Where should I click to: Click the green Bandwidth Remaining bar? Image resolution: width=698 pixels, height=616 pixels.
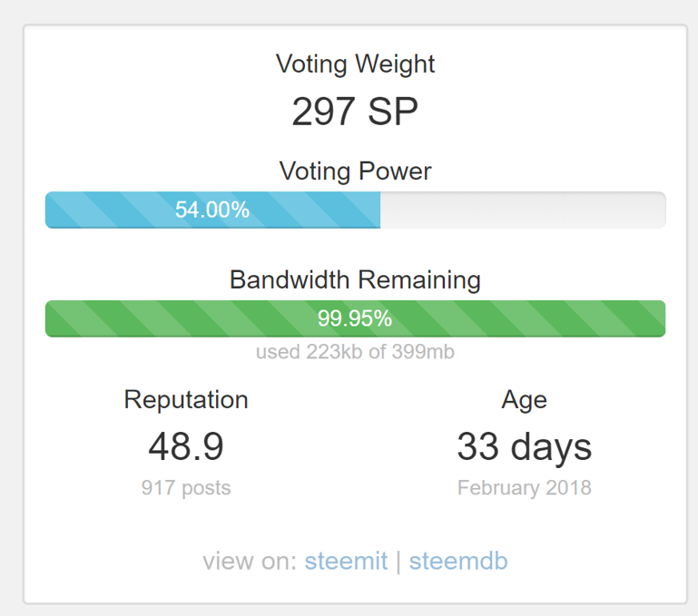click(545, 318)
